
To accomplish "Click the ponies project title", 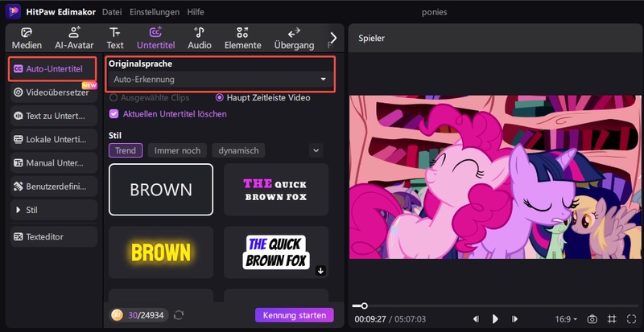I will pos(434,12).
